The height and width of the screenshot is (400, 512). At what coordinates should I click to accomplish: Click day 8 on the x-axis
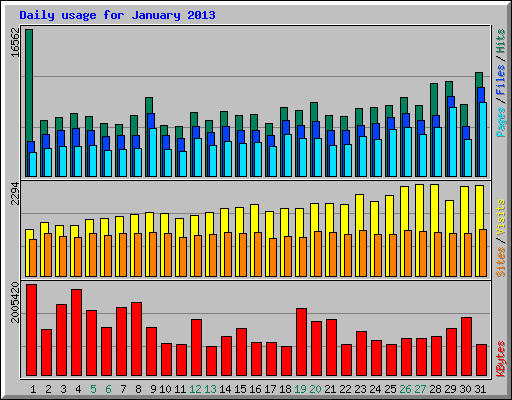pyautogui.click(x=138, y=389)
